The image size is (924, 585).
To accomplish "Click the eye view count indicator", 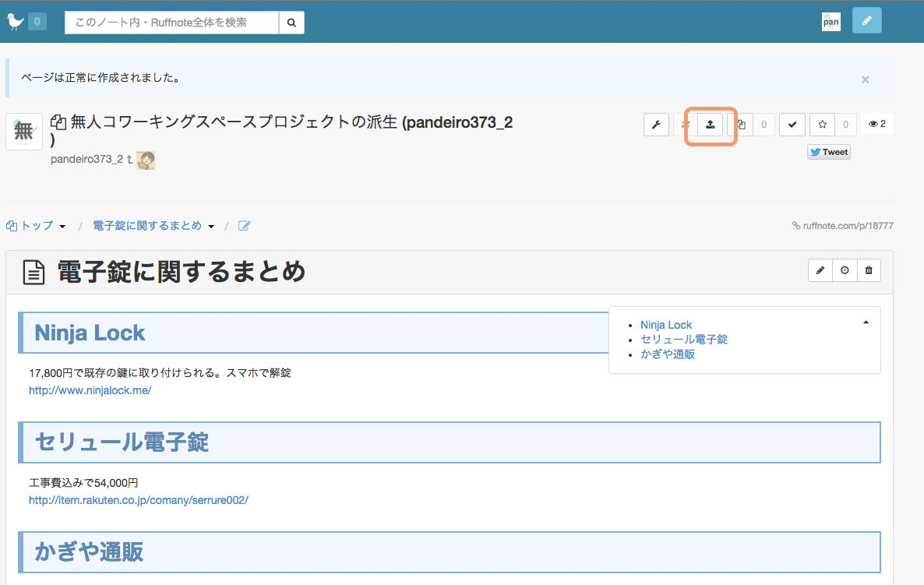I will point(876,125).
